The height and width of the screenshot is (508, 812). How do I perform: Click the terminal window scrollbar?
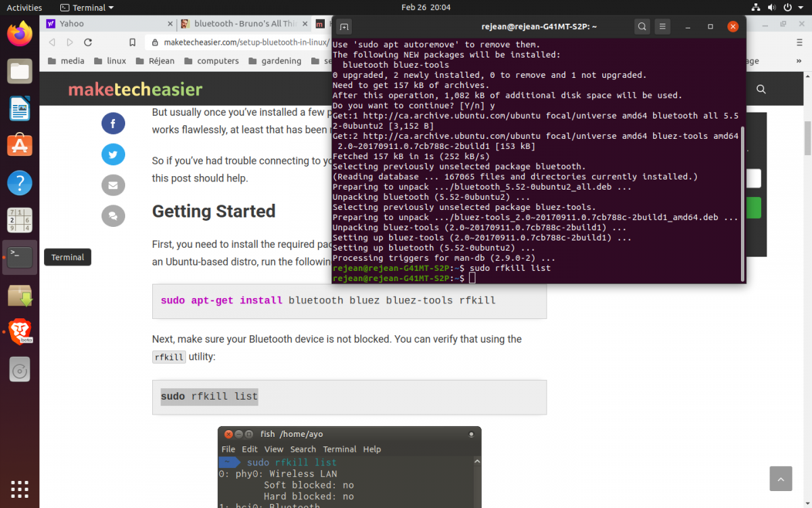tap(742, 203)
